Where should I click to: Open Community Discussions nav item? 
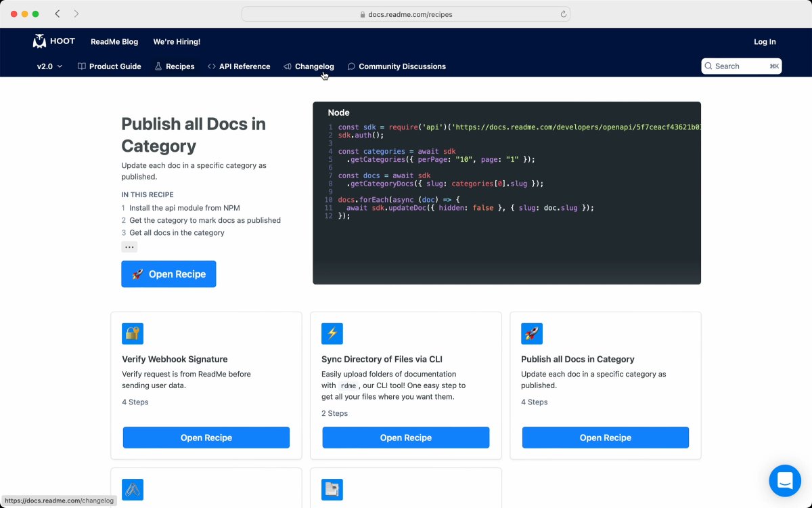point(397,66)
